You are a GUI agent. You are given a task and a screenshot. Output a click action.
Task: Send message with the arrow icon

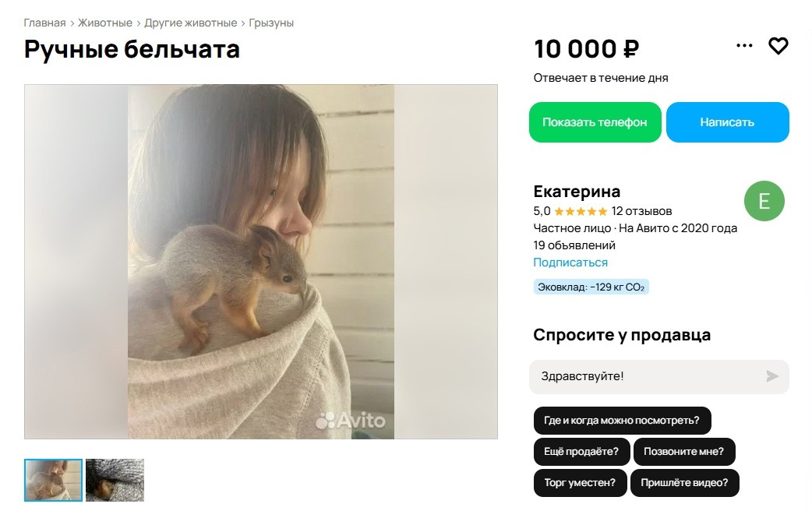(771, 377)
